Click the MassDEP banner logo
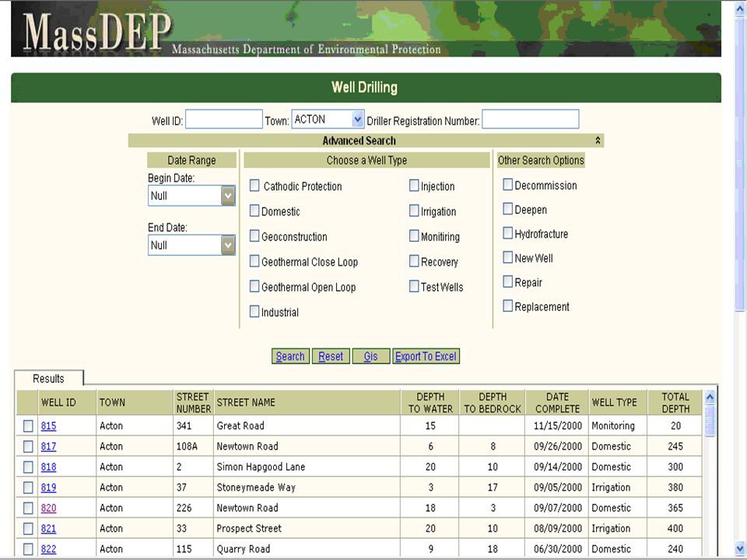The height and width of the screenshot is (560, 747). pos(96,31)
